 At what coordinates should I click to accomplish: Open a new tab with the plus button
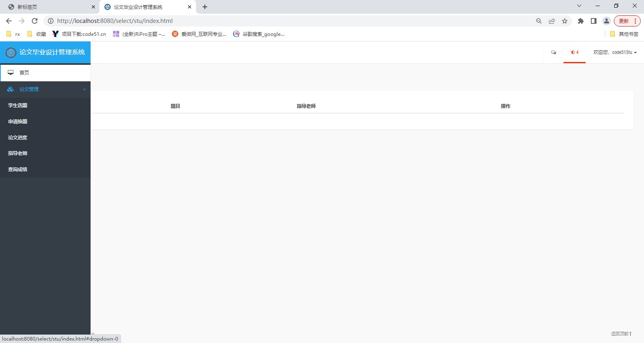[x=205, y=7]
